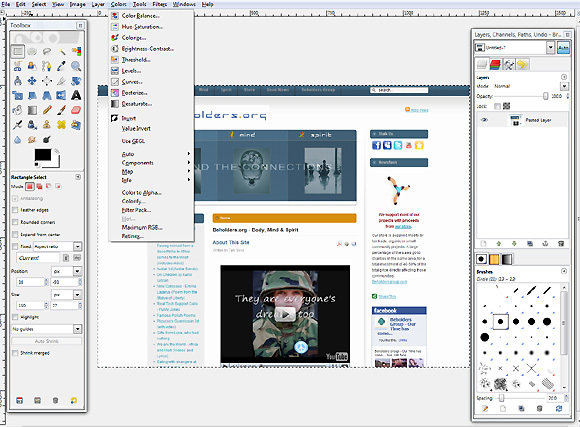This screenshot has height=427, width=580.
Task: Open the No guides dropdown
Action: (47, 329)
